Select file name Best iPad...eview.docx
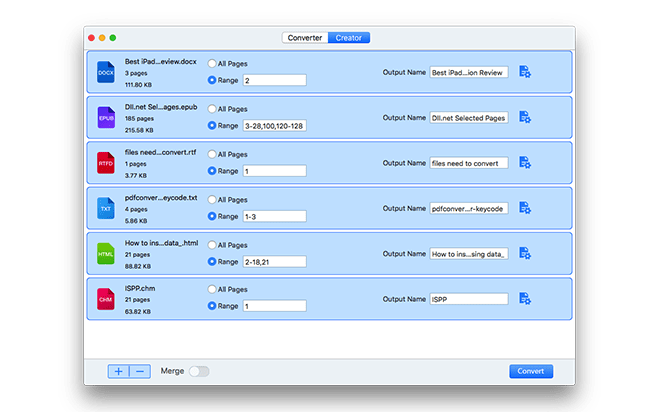The width and height of the screenshot is (658, 412). 160,62
